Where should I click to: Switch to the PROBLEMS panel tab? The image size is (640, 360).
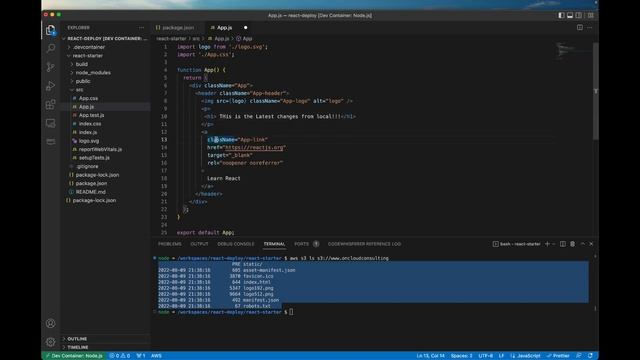click(x=169, y=244)
